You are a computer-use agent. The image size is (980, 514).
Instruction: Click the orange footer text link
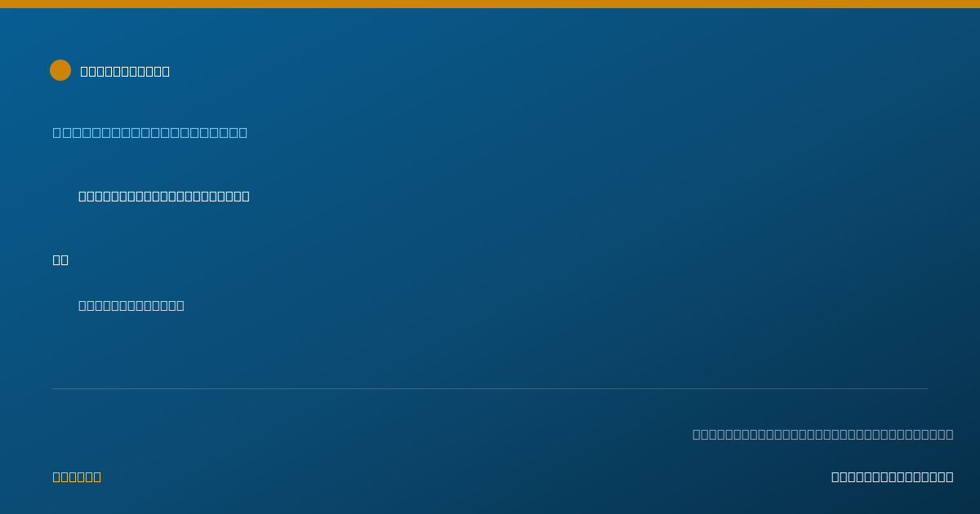coord(77,476)
